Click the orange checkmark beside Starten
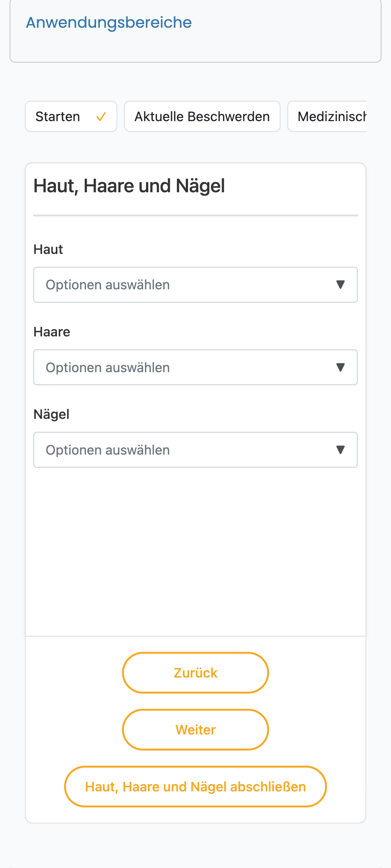Viewport: 391px width, 868px height. 101,117
